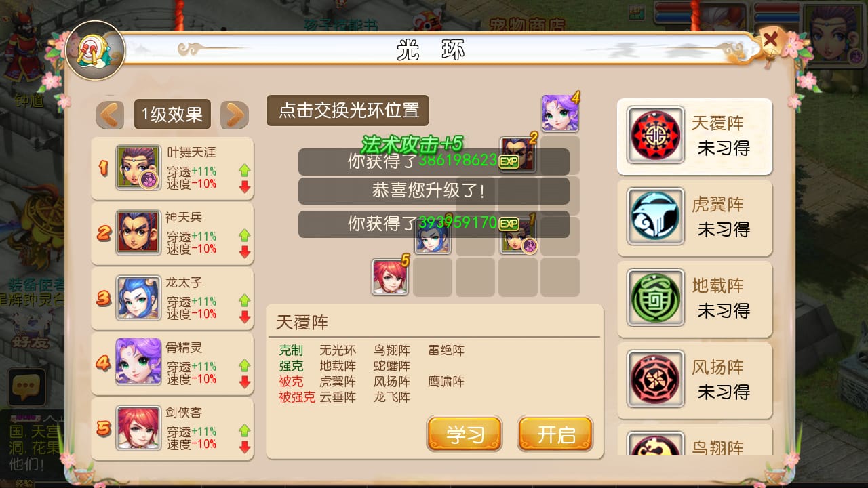This screenshot has height=488, width=868.
Task: Click the 1级效果 level label
Action: (x=172, y=115)
